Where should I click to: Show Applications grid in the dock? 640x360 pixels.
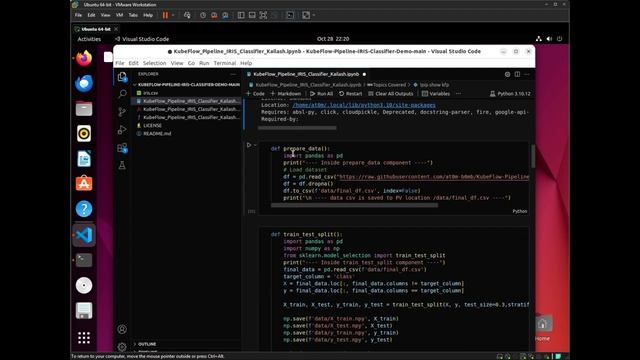[84, 338]
